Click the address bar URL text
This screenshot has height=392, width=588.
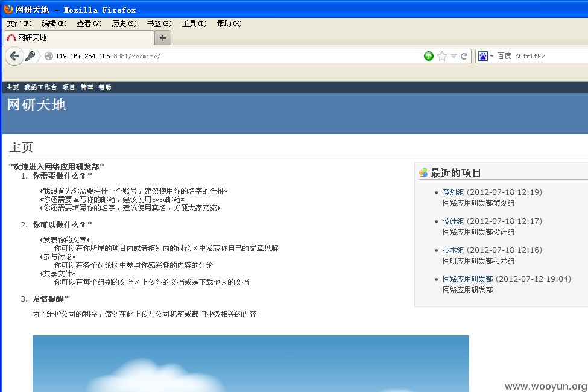pos(108,56)
